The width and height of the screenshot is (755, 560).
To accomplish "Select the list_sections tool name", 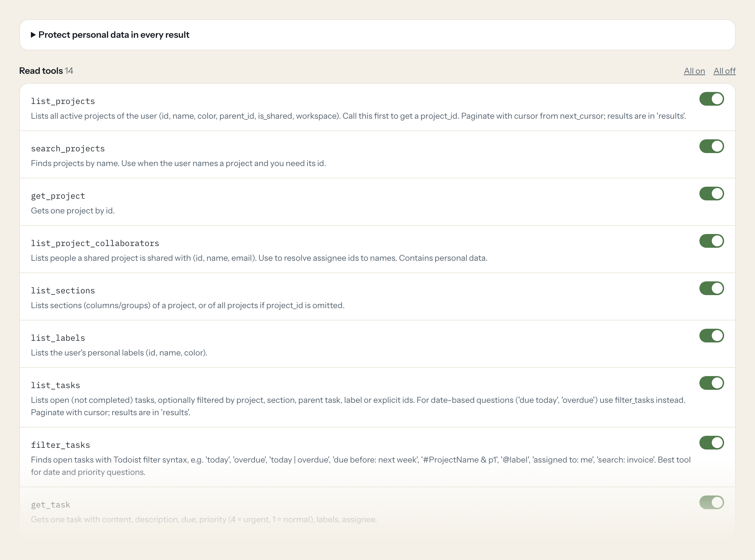I will 63,291.
